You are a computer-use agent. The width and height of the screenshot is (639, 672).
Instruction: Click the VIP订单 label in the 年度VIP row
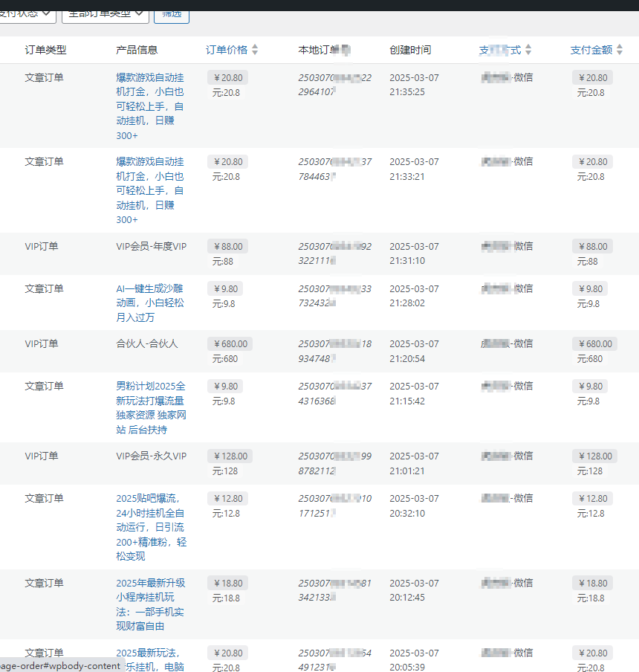tap(42, 247)
